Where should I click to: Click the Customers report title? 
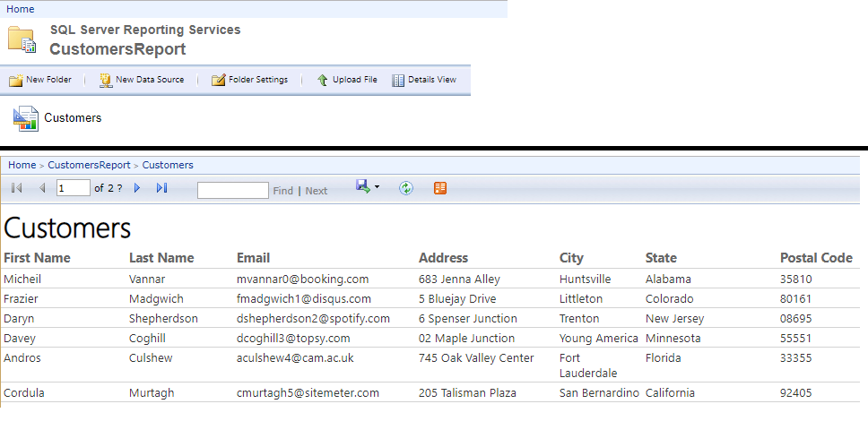(x=67, y=228)
